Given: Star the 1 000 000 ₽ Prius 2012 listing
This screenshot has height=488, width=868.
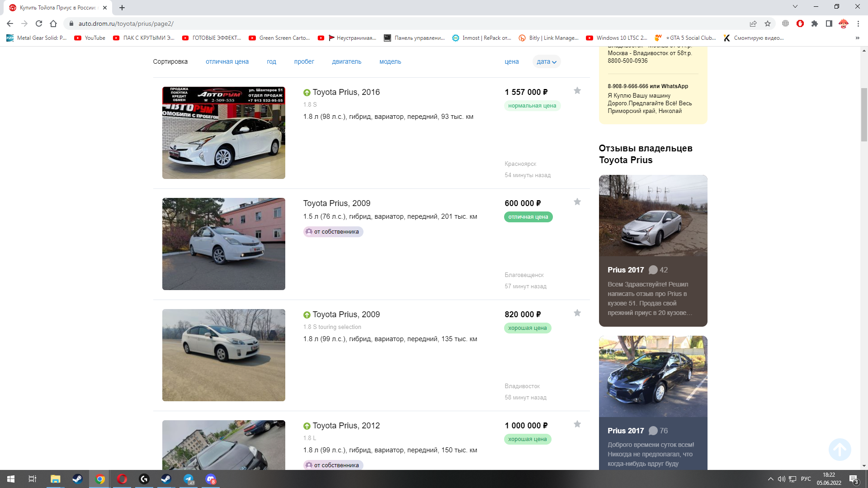Looking at the screenshot, I should pos(577,424).
